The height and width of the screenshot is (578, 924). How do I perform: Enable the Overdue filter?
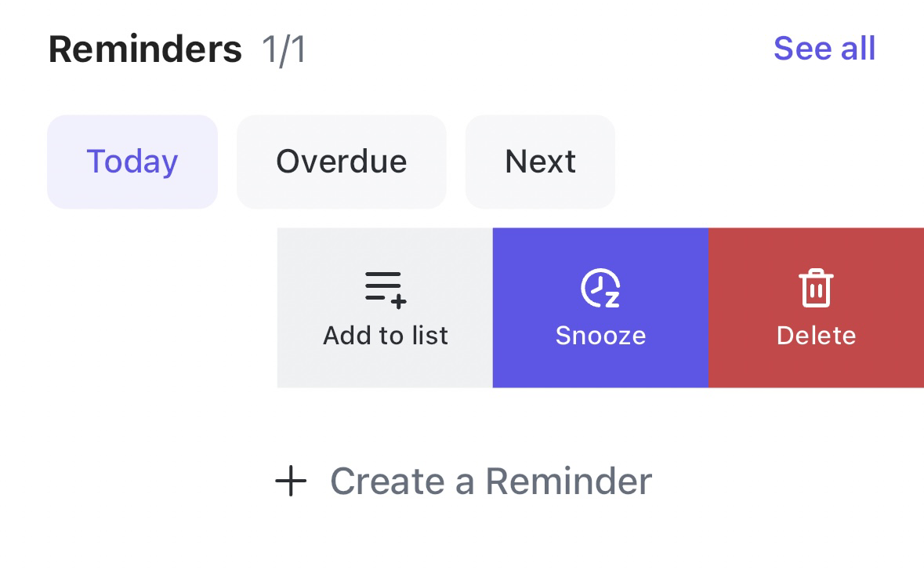[341, 162]
